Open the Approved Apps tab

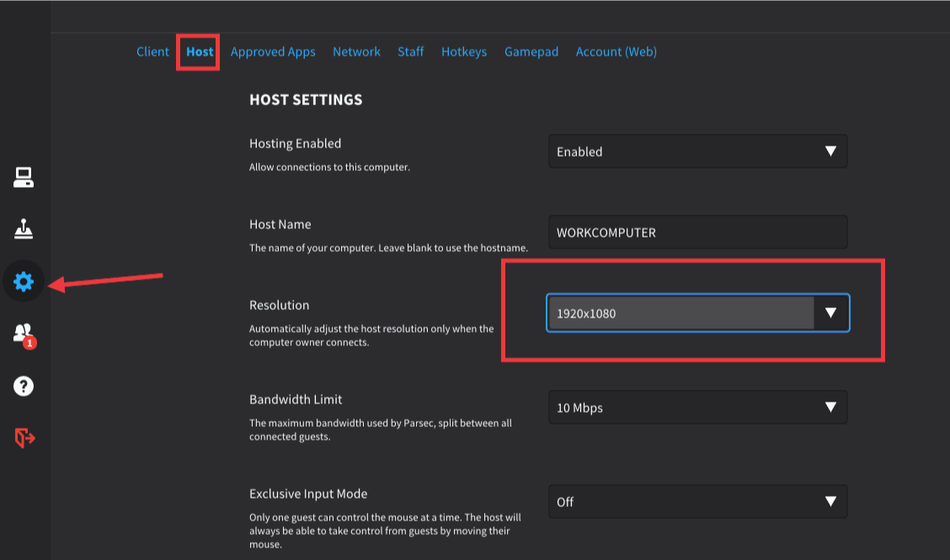point(273,52)
